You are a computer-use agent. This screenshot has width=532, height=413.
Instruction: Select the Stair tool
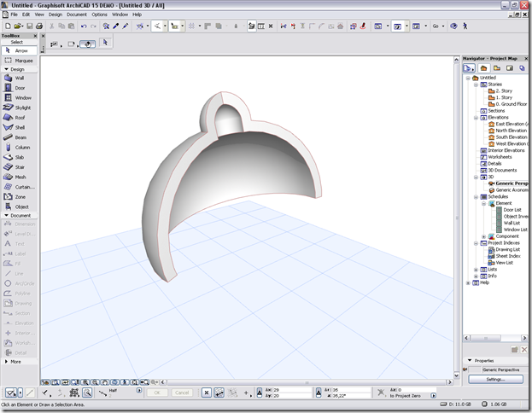click(19, 167)
